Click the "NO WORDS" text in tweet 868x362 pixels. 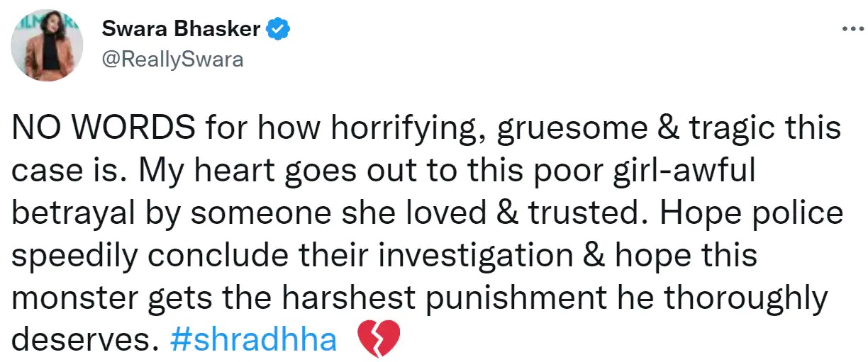tap(104, 130)
